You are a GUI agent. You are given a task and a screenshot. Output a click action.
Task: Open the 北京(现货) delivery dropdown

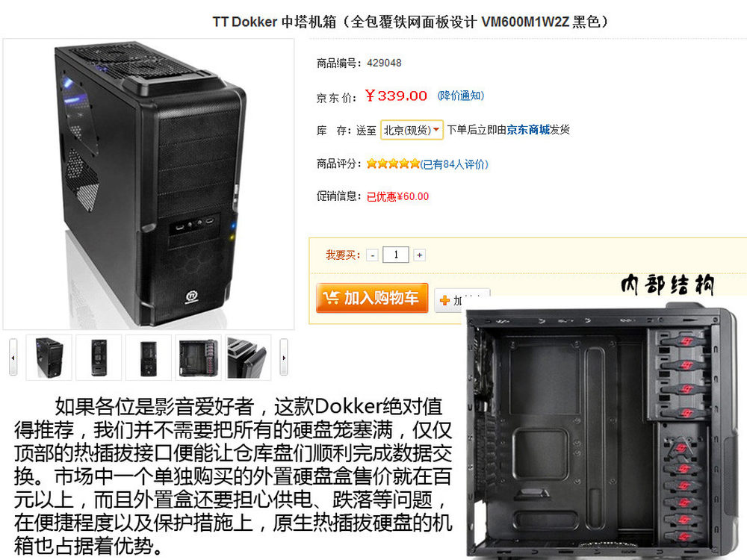[x=412, y=130]
